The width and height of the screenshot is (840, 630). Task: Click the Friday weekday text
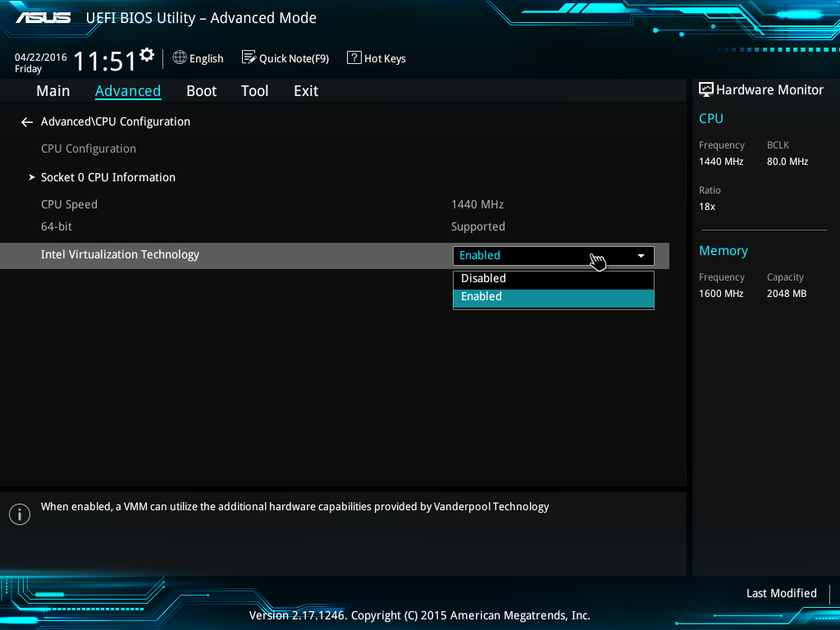28,69
